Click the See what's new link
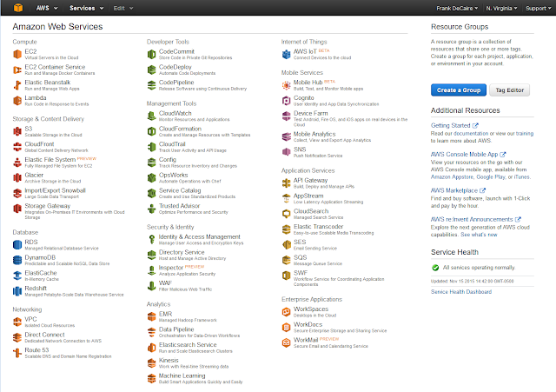This screenshot has height=392, width=556. tap(479, 235)
